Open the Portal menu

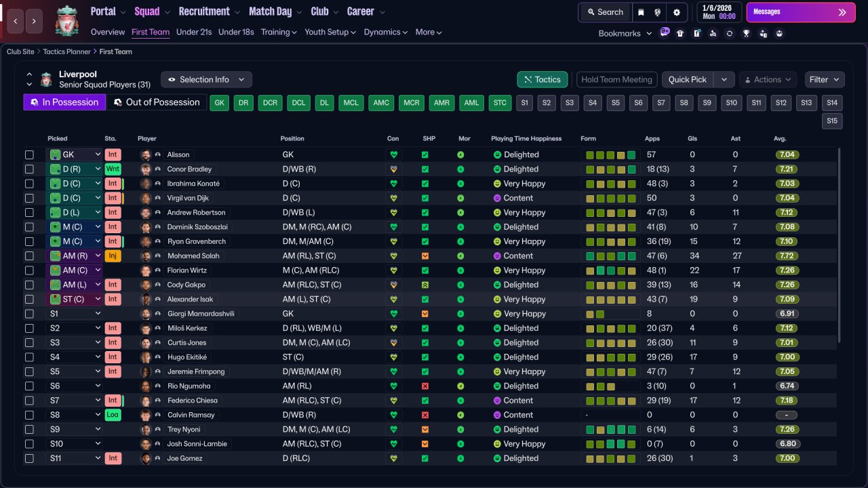[x=108, y=12]
